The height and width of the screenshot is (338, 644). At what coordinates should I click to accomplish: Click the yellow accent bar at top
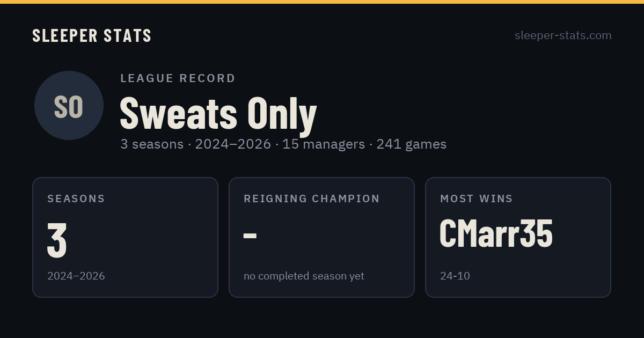(322, 2)
